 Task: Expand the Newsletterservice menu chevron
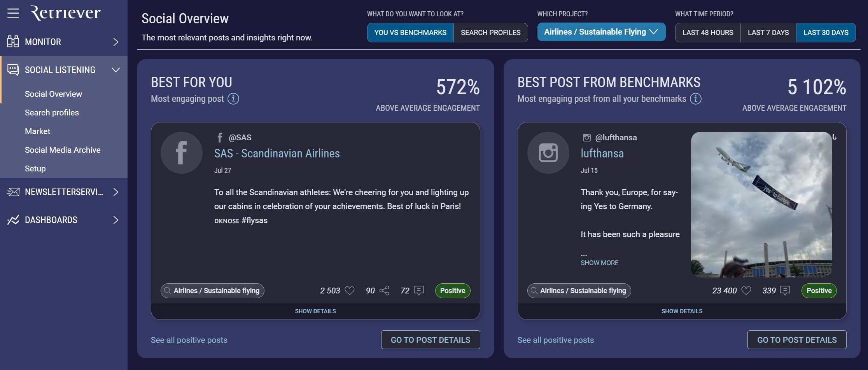click(x=115, y=192)
